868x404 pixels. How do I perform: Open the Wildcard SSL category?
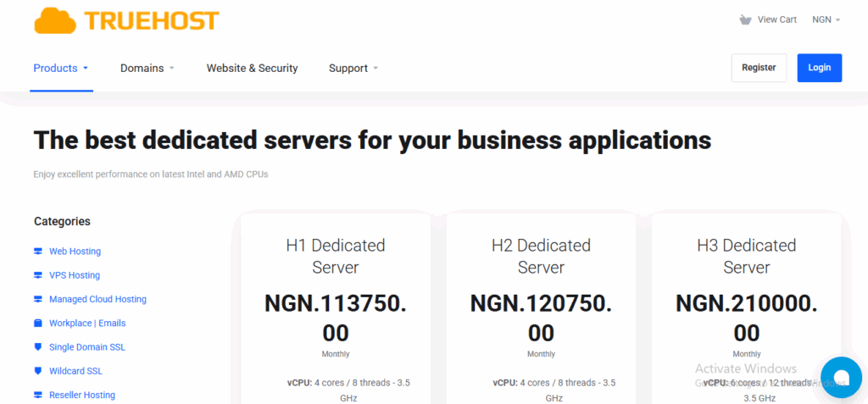75,371
